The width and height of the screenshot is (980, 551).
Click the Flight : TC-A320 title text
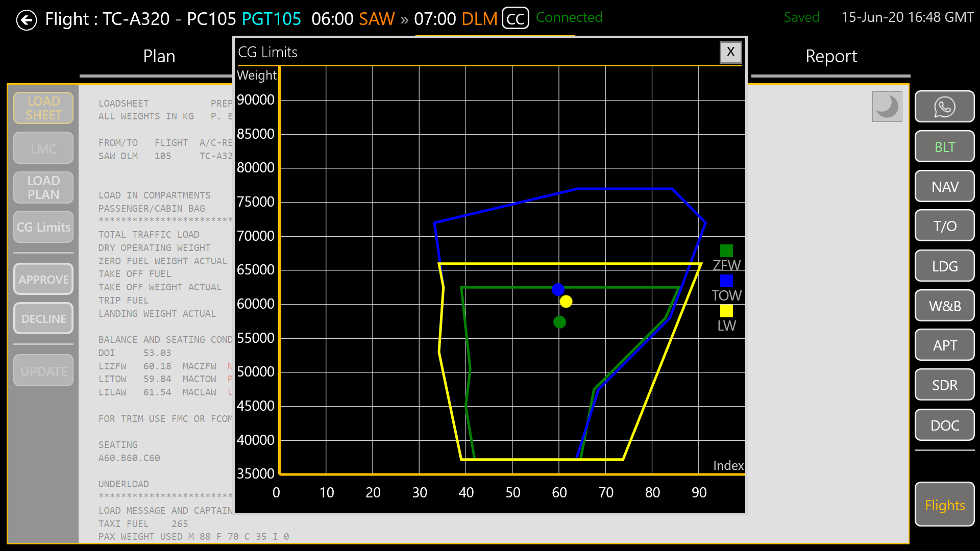click(107, 19)
